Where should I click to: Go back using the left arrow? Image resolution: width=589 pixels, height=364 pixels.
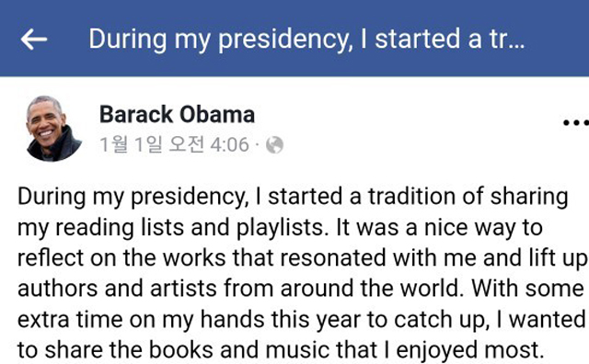[x=34, y=39]
